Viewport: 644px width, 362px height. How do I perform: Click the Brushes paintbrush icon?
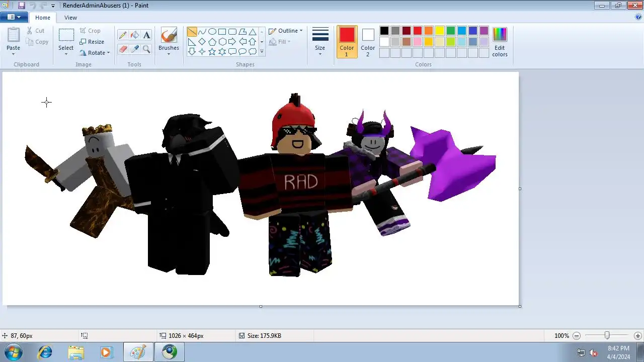[x=169, y=35]
